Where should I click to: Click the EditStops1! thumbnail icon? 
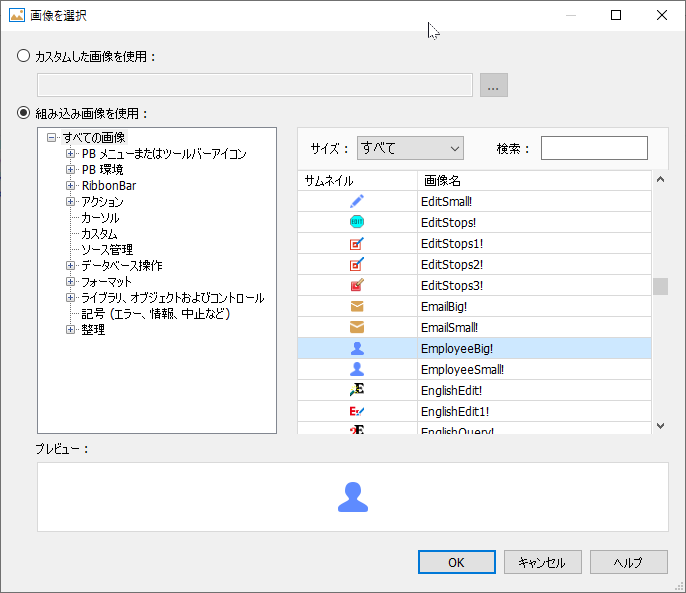357,243
